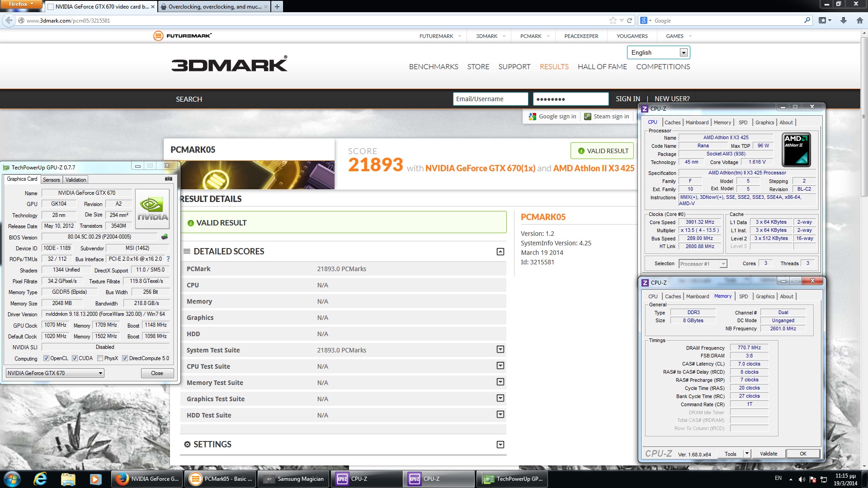Open a new browser tab with plus button
The width and height of the screenshot is (868, 488).
click(277, 6)
